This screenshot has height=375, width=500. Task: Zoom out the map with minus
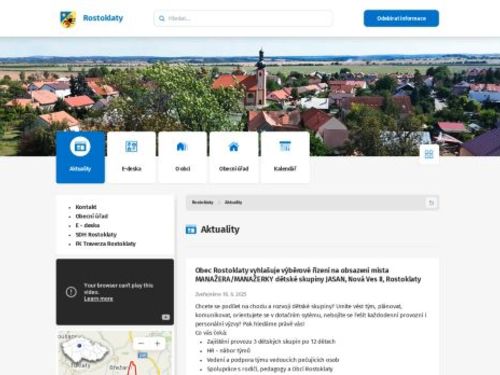coord(141,343)
